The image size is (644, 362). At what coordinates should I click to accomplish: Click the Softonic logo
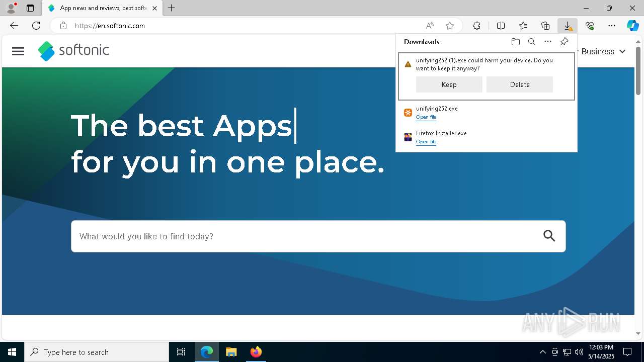click(x=73, y=51)
